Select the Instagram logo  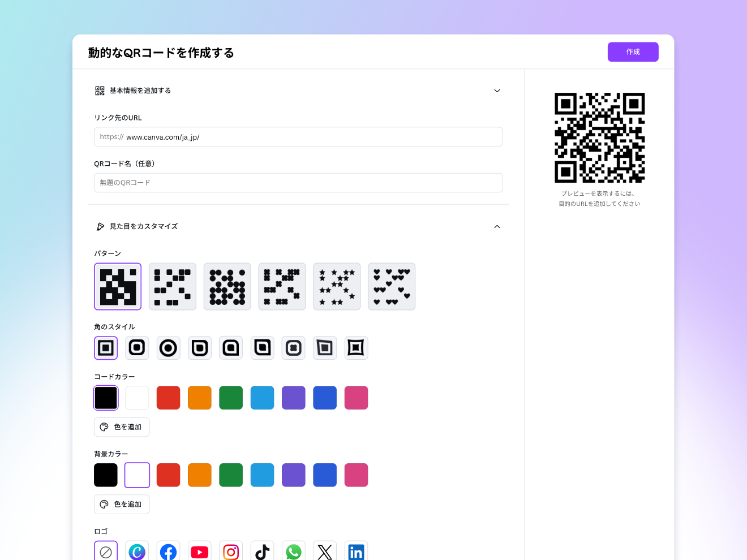(231, 552)
